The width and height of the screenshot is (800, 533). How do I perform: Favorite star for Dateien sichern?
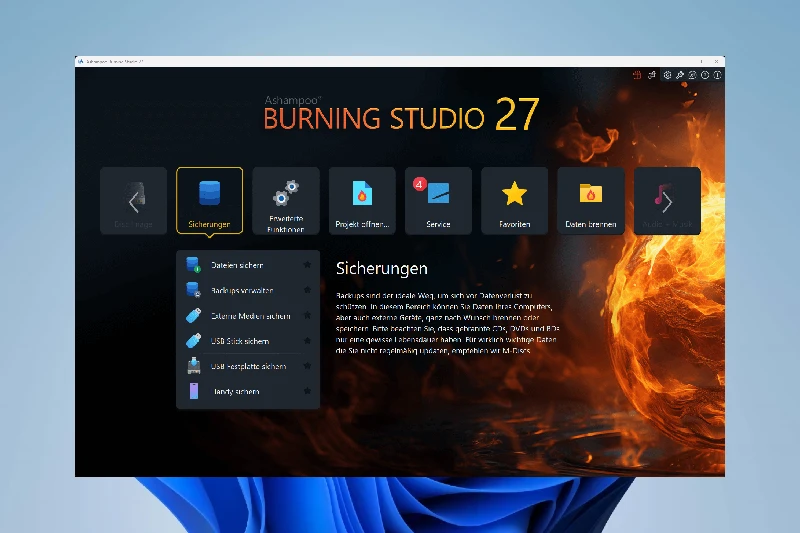(x=307, y=265)
